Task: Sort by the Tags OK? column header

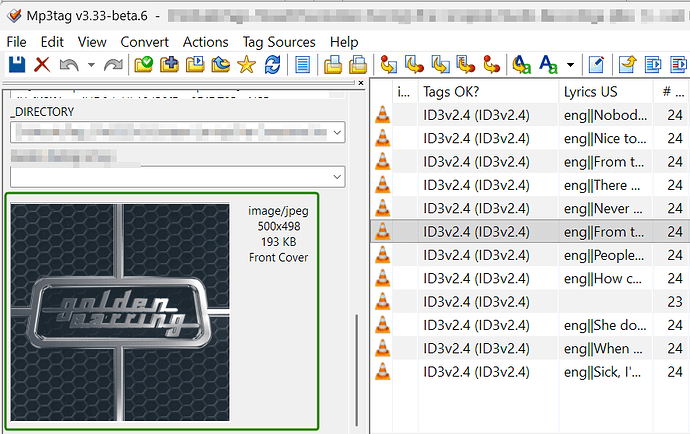Action: [x=488, y=92]
